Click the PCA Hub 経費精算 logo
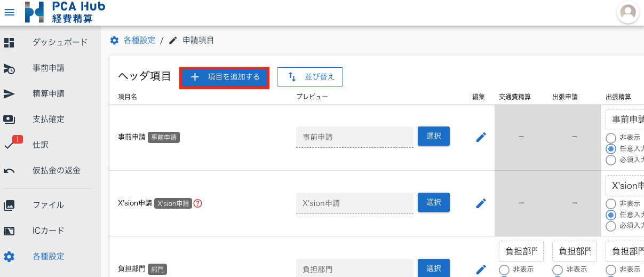 (65, 12)
